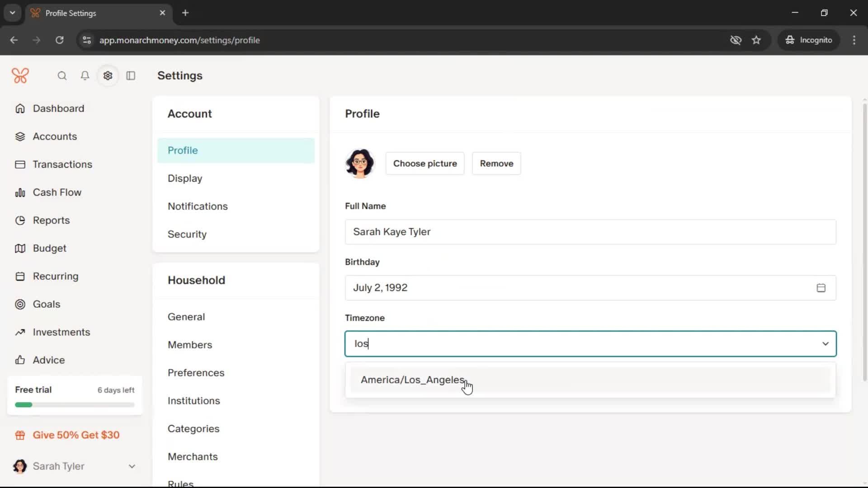Go to Dashboard in sidebar
The width and height of the screenshot is (868, 488).
(x=58, y=108)
